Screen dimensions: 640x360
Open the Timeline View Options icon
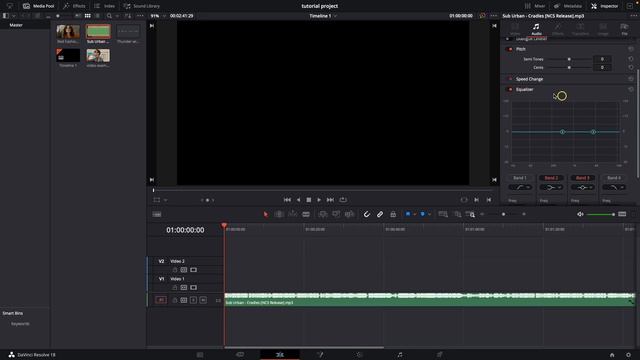(157, 214)
